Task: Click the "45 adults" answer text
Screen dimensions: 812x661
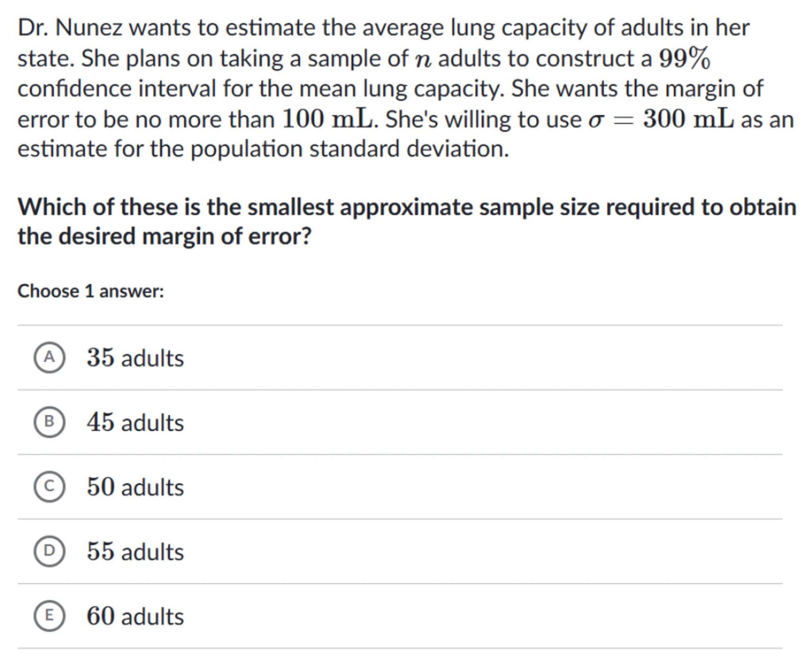Action: [135, 422]
